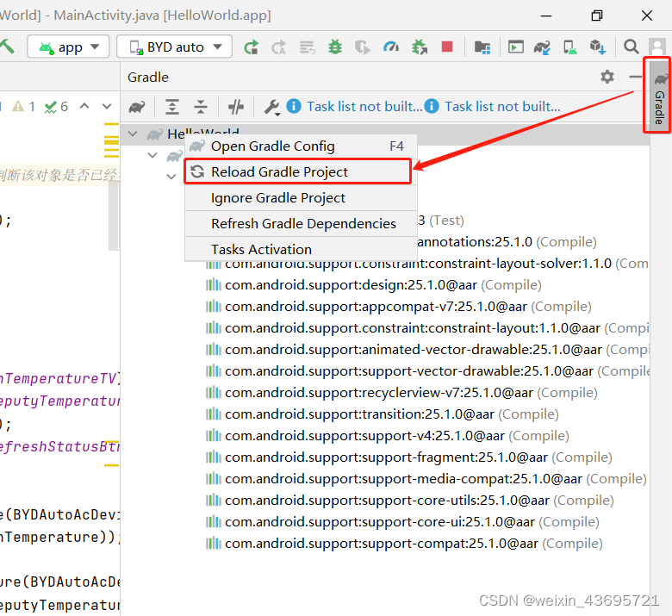Open Gradle panel settings gear

(607, 77)
